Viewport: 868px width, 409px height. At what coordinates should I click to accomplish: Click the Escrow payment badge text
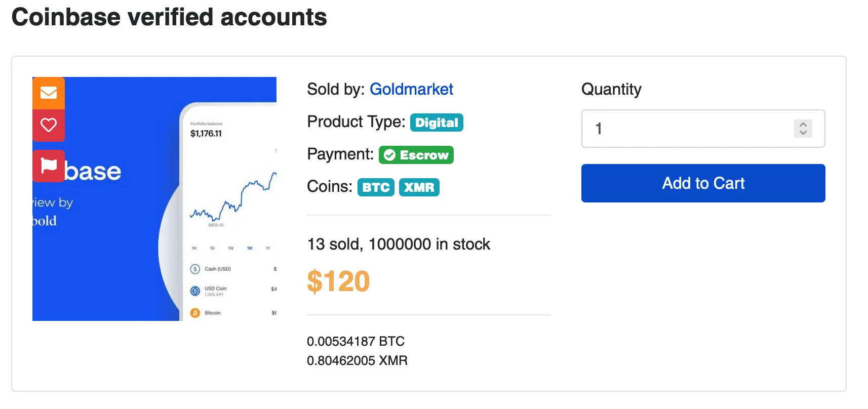coord(424,155)
